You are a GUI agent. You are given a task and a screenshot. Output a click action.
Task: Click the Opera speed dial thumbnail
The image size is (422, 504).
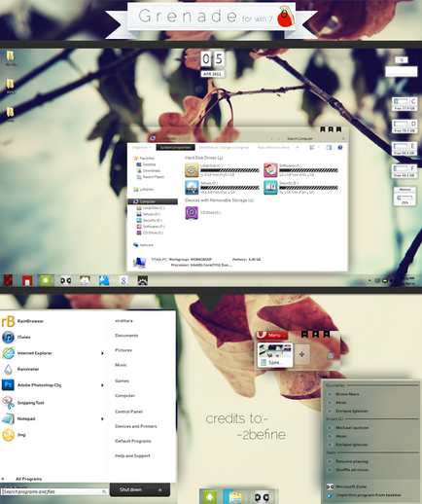(275, 355)
